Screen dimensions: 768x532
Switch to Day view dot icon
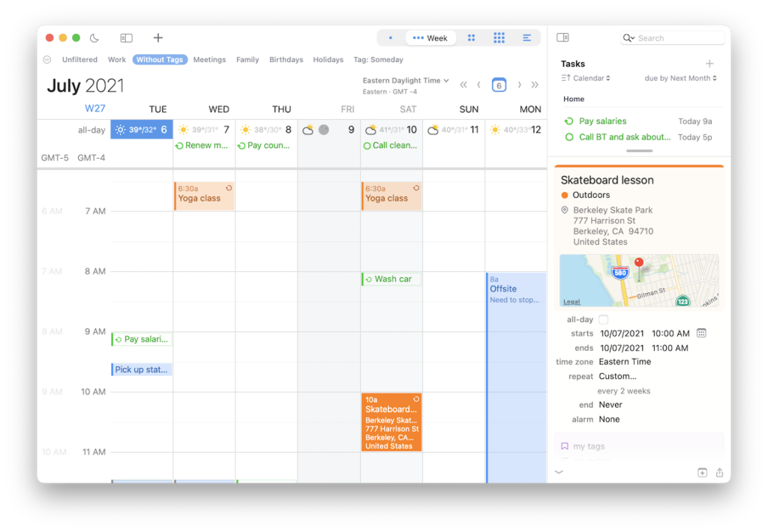[390, 37]
